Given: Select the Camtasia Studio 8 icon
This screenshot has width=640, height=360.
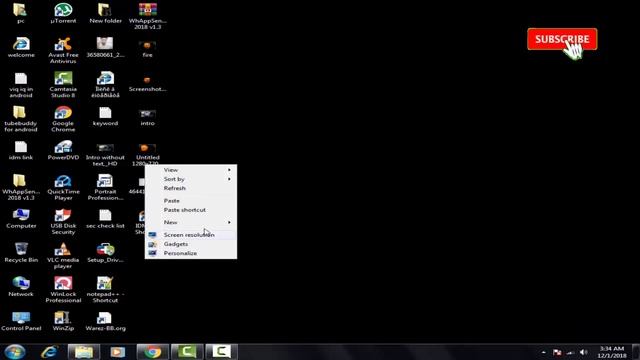Looking at the screenshot, I should coord(63,84).
